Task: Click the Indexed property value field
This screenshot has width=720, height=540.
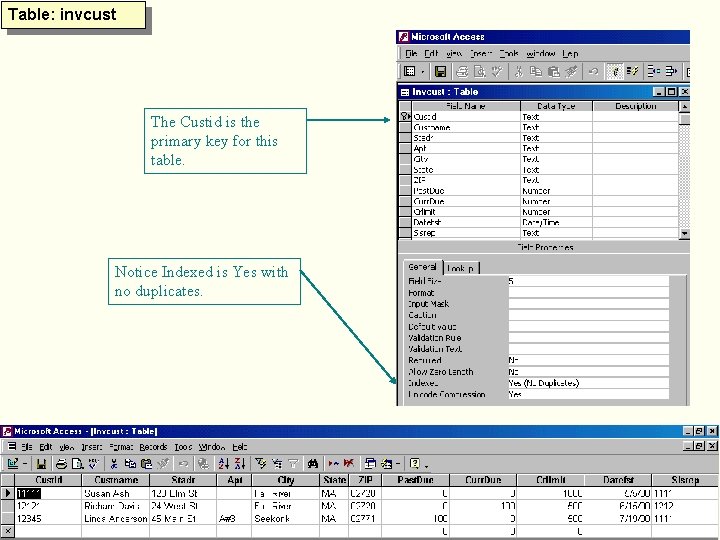Action: pyautogui.click(x=588, y=383)
